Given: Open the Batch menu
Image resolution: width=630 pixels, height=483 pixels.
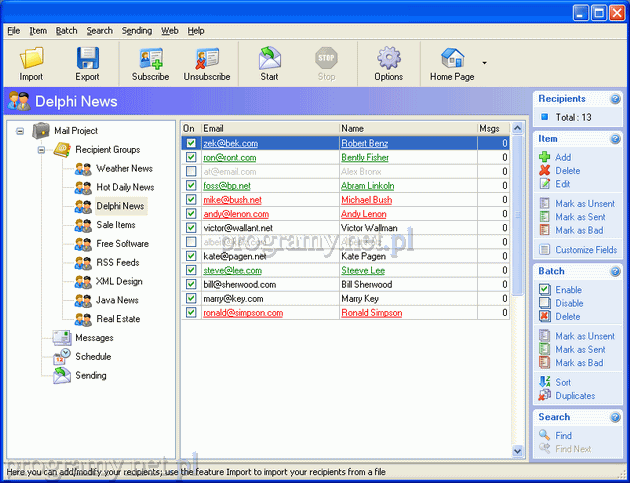Looking at the screenshot, I should pyautogui.click(x=66, y=31).
